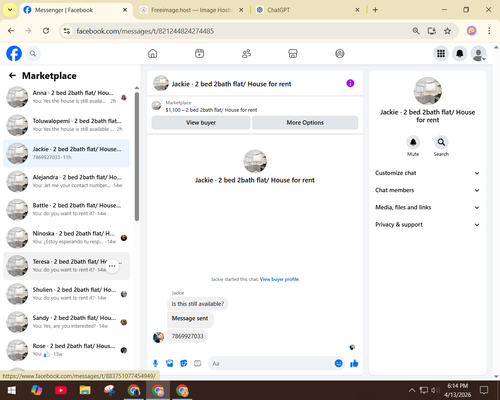Open Chrome zoom magnifier icon in address bar

point(416,31)
